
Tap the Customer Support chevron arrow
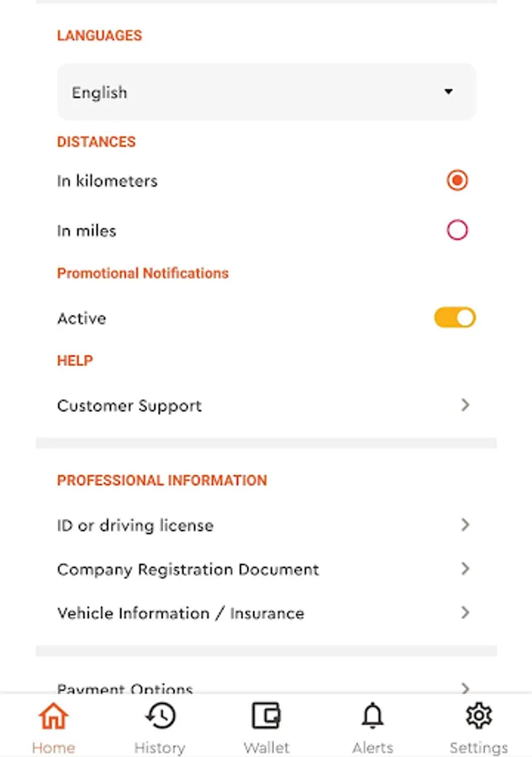pos(465,405)
